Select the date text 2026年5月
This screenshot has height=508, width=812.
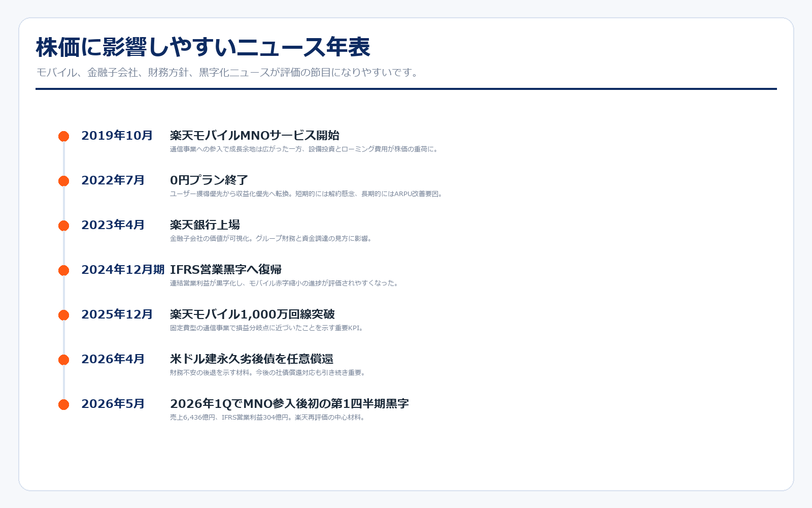click(x=113, y=404)
